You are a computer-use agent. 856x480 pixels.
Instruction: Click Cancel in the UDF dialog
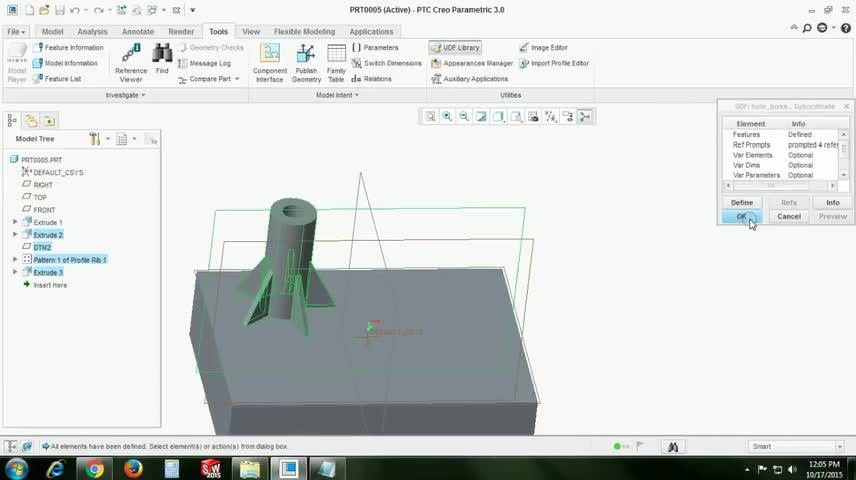click(x=789, y=216)
